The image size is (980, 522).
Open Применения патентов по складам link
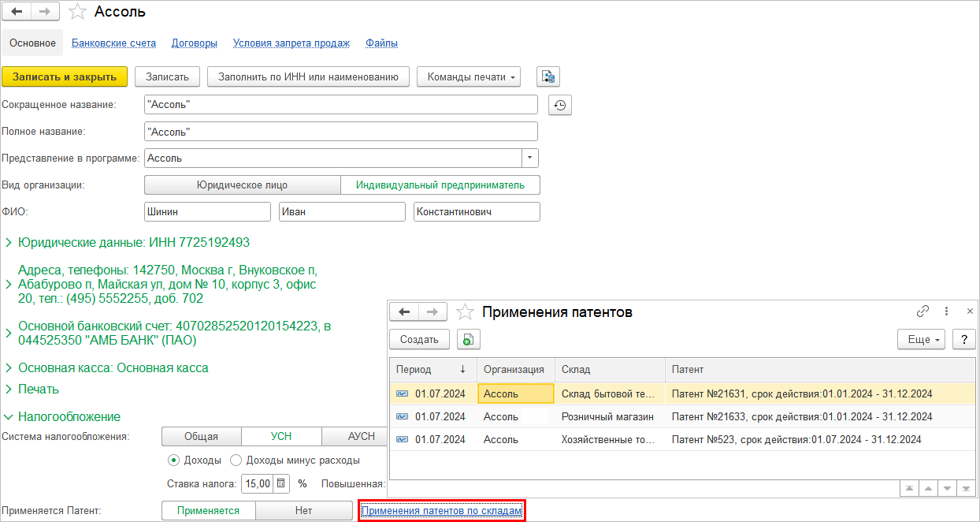441,511
